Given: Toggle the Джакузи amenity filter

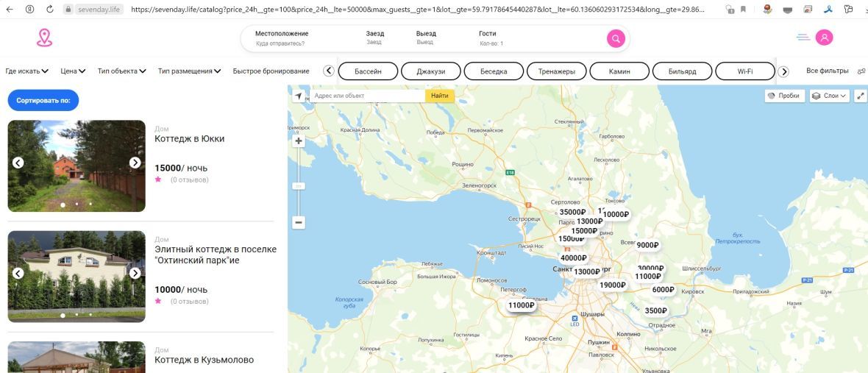Looking at the screenshot, I should click(x=430, y=71).
